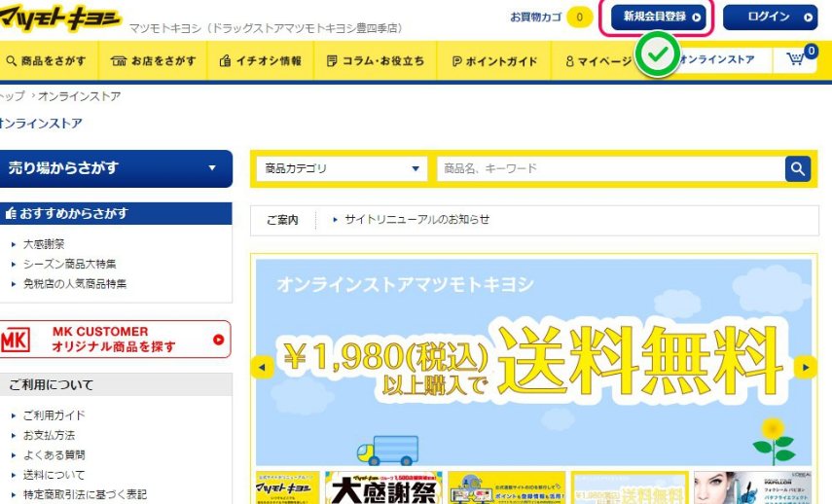832x504 pixels.
Task: Open the マイページ menu
Action: click(x=598, y=61)
